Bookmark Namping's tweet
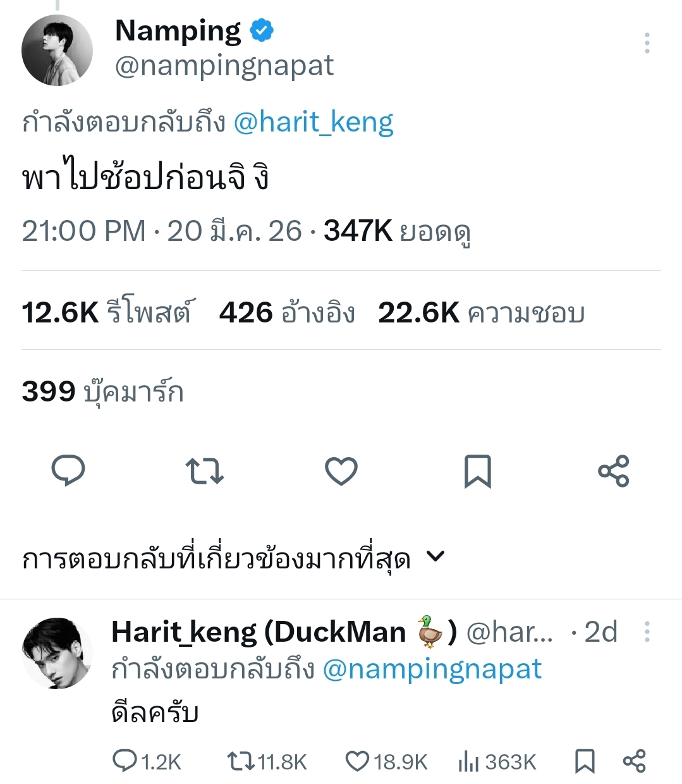Viewport: 682px width, 784px height. coord(478,471)
